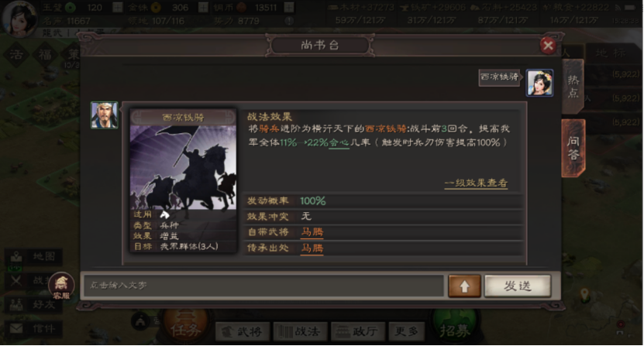Tap the female avatar beside 西凉铁骑 bubble
The image size is (644, 346).
point(539,83)
